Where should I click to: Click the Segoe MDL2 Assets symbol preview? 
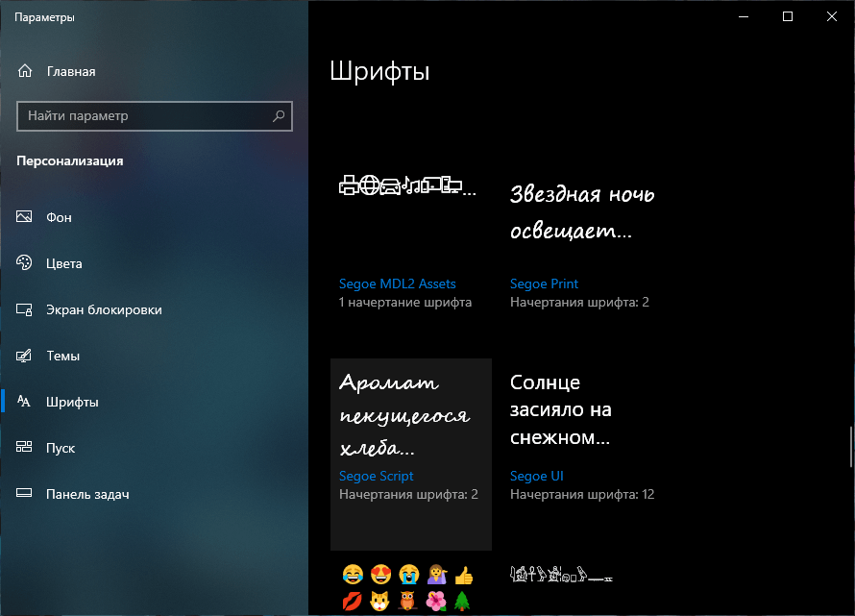pyautogui.click(x=408, y=185)
